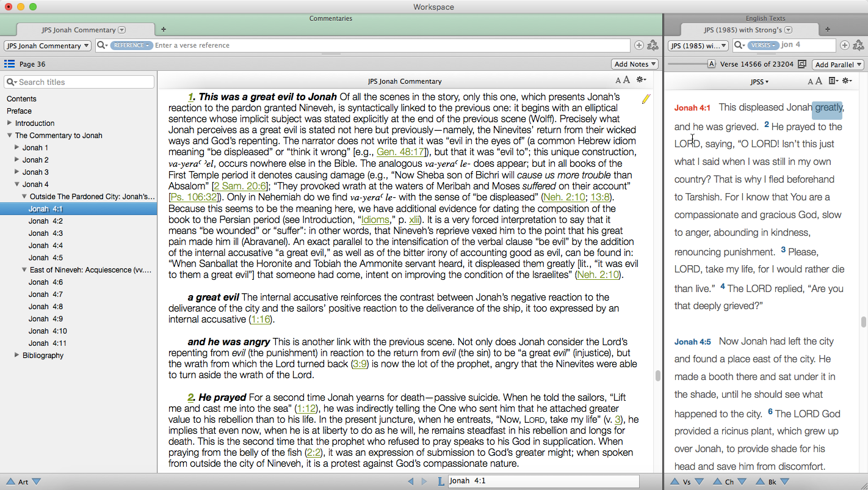Expand the Introduction section in contents
The width and height of the screenshot is (868, 490).
10,123
